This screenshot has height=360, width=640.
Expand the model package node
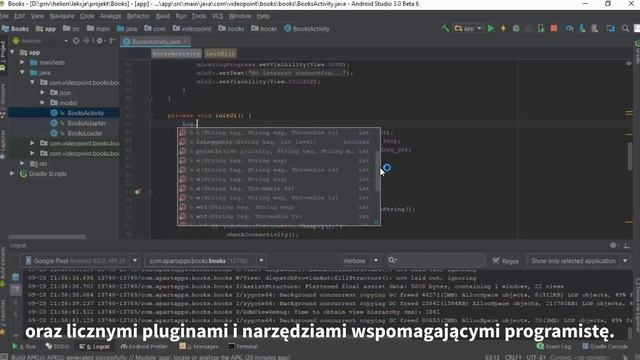pyautogui.click(x=42, y=102)
